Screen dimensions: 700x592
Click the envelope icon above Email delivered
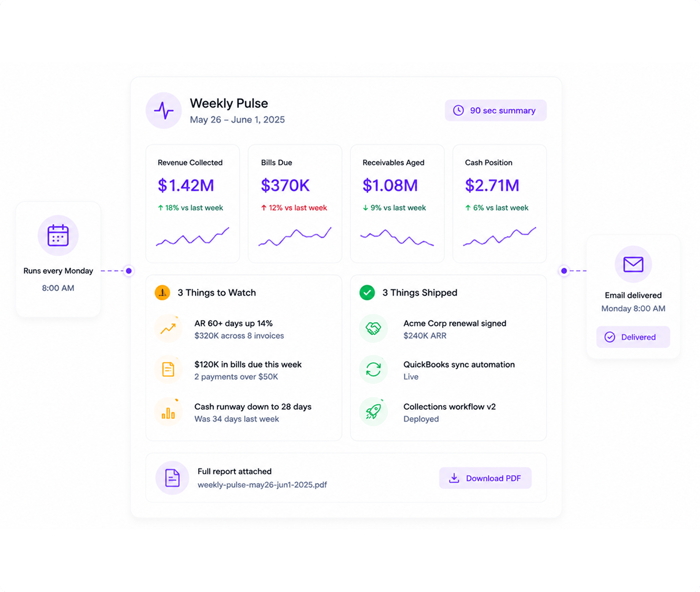pyautogui.click(x=633, y=264)
